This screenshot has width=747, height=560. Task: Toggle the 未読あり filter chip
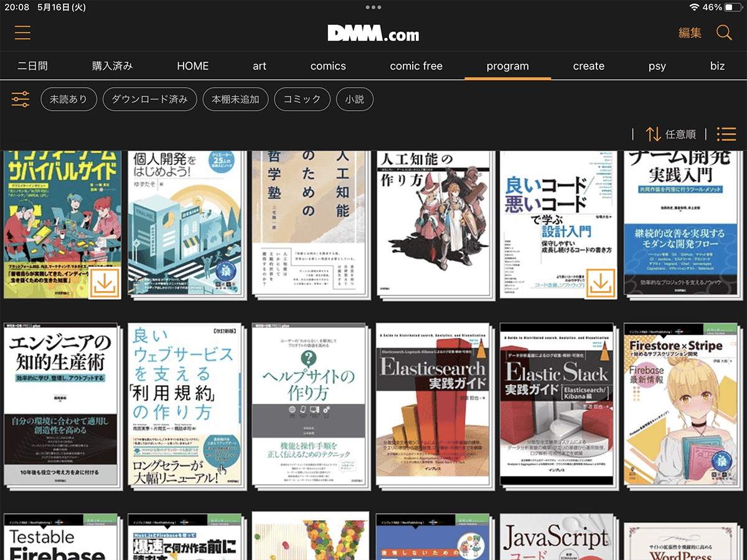(x=68, y=99)
